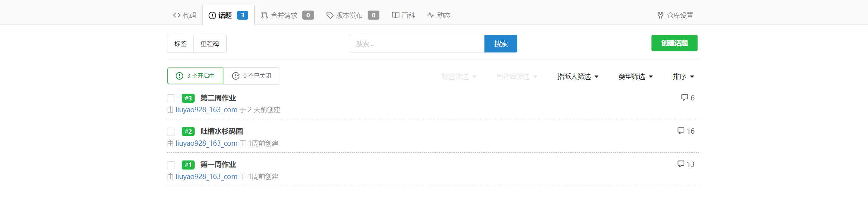Click the 话题 count badge 3
Screen dimensions: 868x222
(x=243, y=15)
